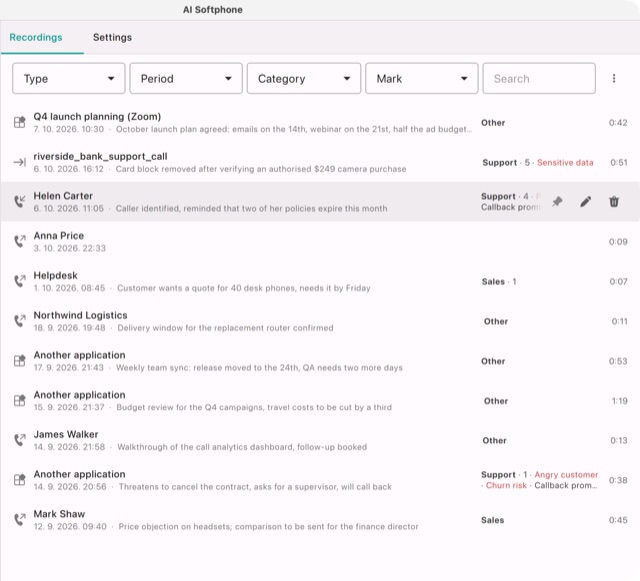Expand the Type filter dropdown
This screenshot has height=581, width=640.
pyautogui.click(x=69, y=78)
